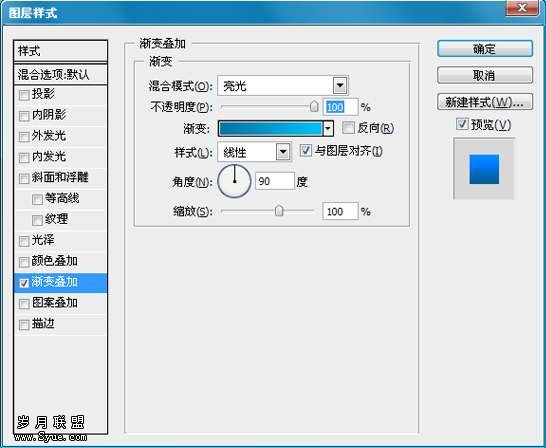Uncheck 与图层对齐 align with layer
Screen dimensions: 546x448
pyautogui.click(x=306, y=150)
